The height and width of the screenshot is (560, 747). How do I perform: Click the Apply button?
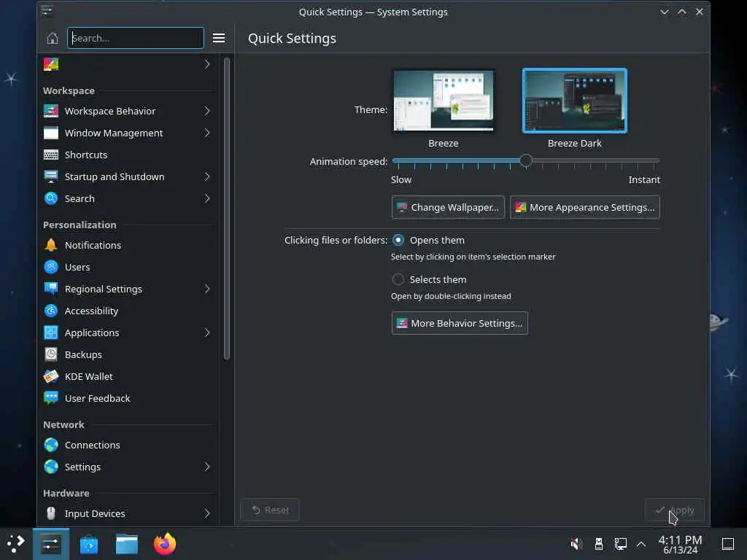coord(674,510)
